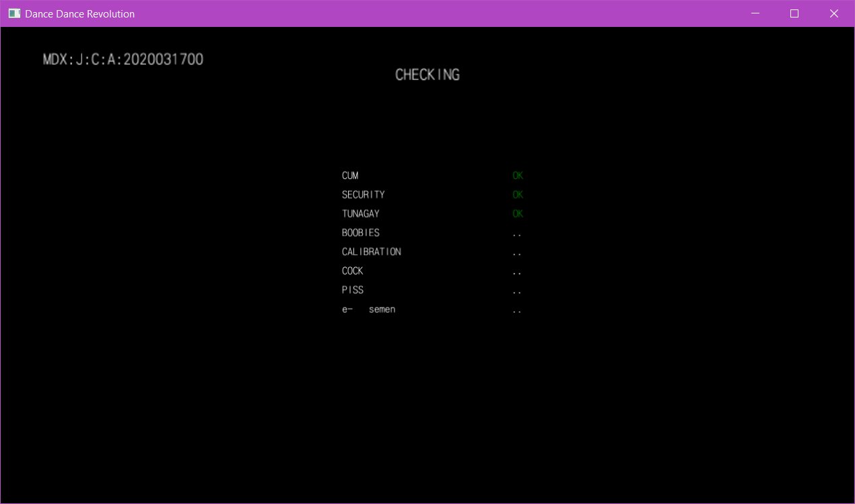Select the BOOBIES check label
Viewport: 855px width, 504px height.
[x=360, y=233]
